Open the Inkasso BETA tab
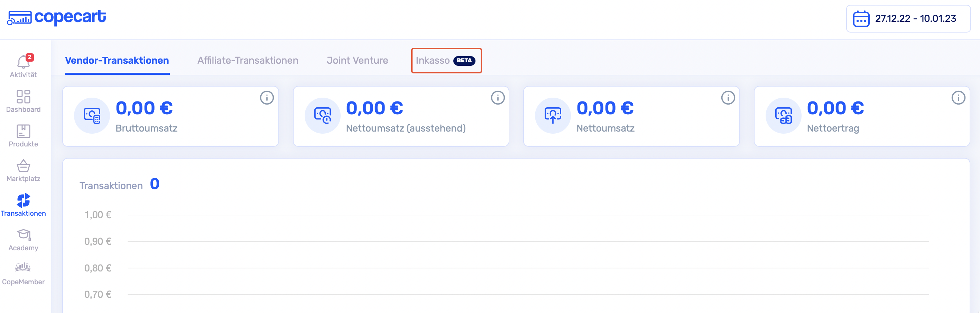Viewport: 980px width, 313px height. (446, 61)
